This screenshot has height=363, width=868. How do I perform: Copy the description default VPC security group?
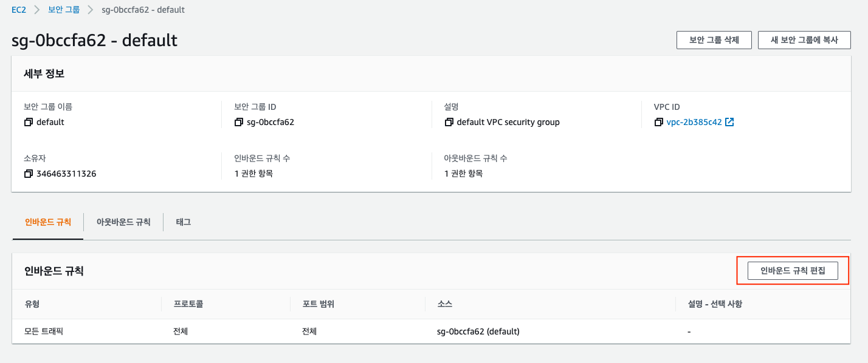449,122
